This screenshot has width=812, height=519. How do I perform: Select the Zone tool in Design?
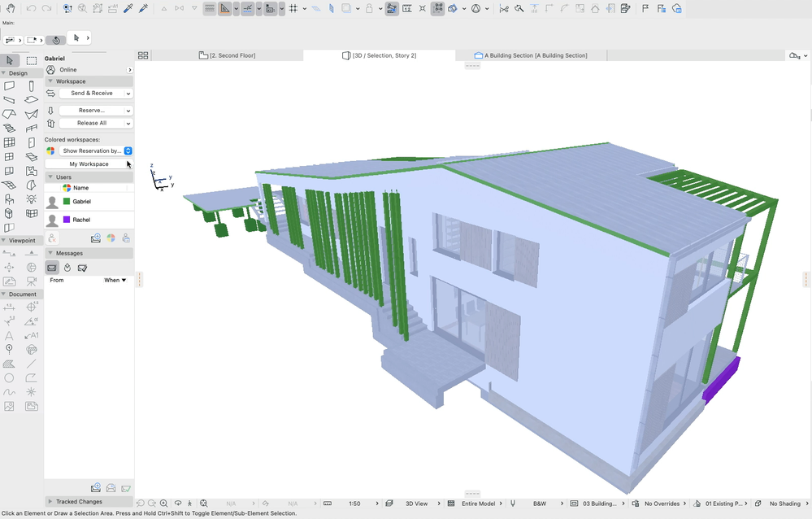pyautogui.click(x=32, y=171)
